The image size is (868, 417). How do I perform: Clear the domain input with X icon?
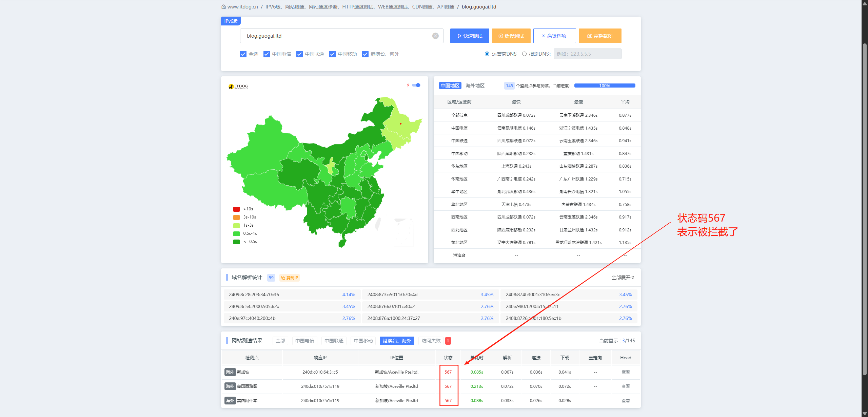(435, 36)
